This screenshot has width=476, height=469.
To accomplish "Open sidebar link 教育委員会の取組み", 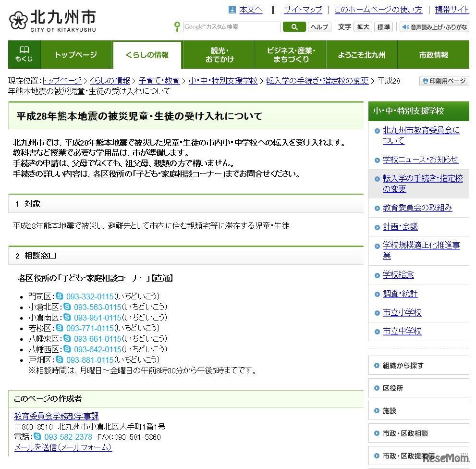I will (417, 208).
